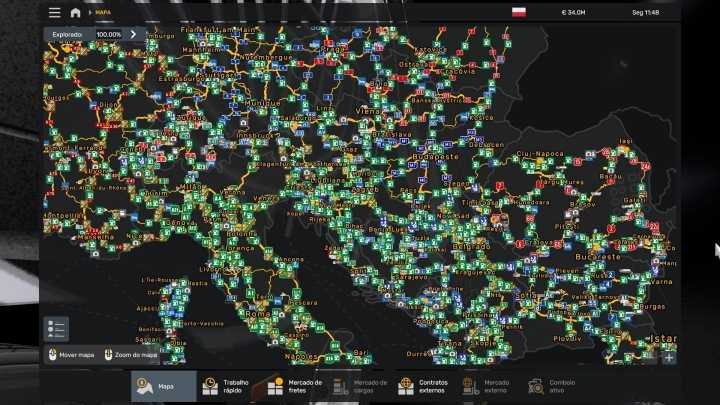
Task: Open the map legend list icon
Action: [x=56, y=329]
